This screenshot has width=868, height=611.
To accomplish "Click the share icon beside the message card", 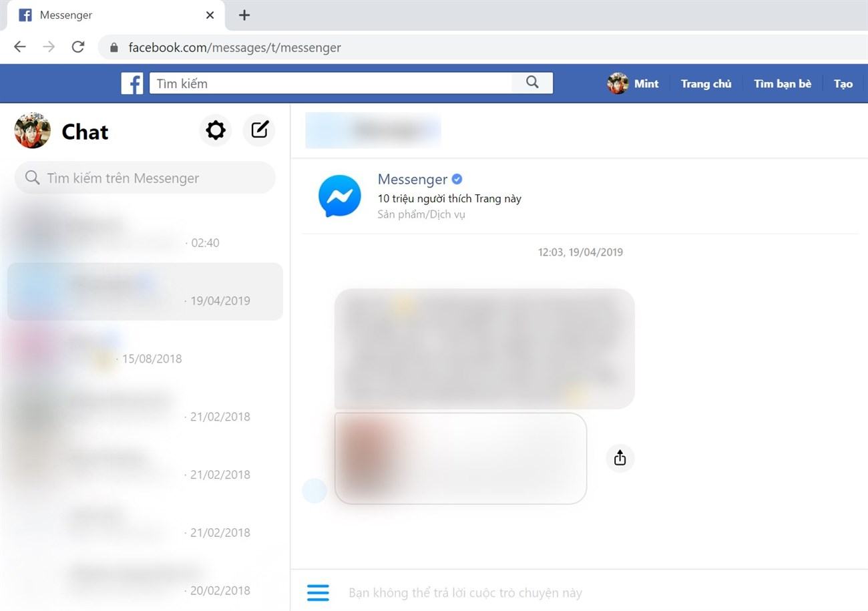I will point(620,458).
